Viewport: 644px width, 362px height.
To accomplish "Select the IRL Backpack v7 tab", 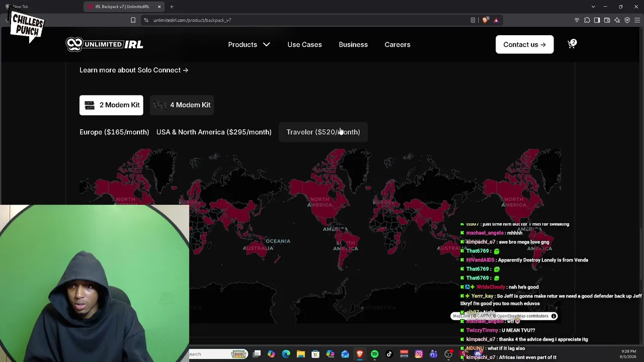I will point(125,7).
